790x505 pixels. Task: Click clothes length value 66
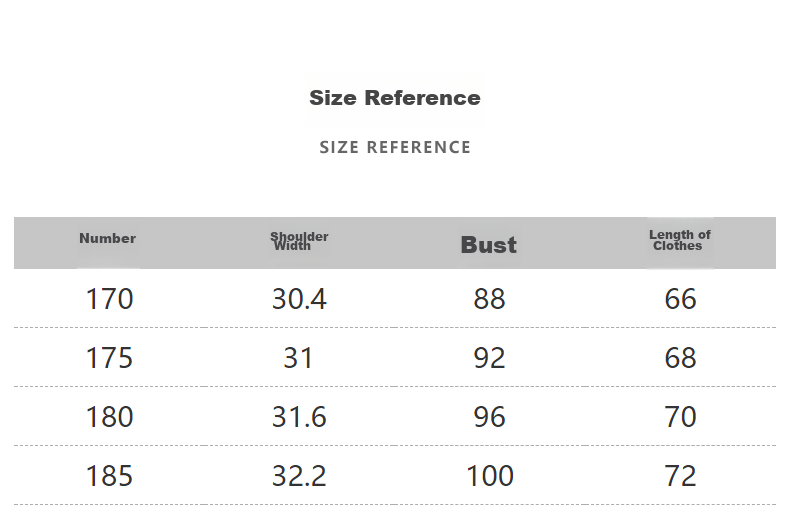(680, 299)
